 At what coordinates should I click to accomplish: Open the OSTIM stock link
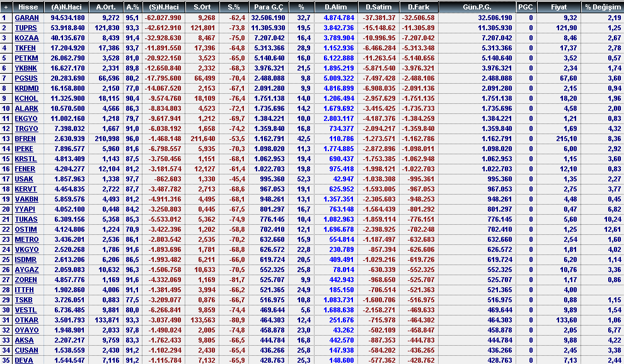click(x=25, y=229)
